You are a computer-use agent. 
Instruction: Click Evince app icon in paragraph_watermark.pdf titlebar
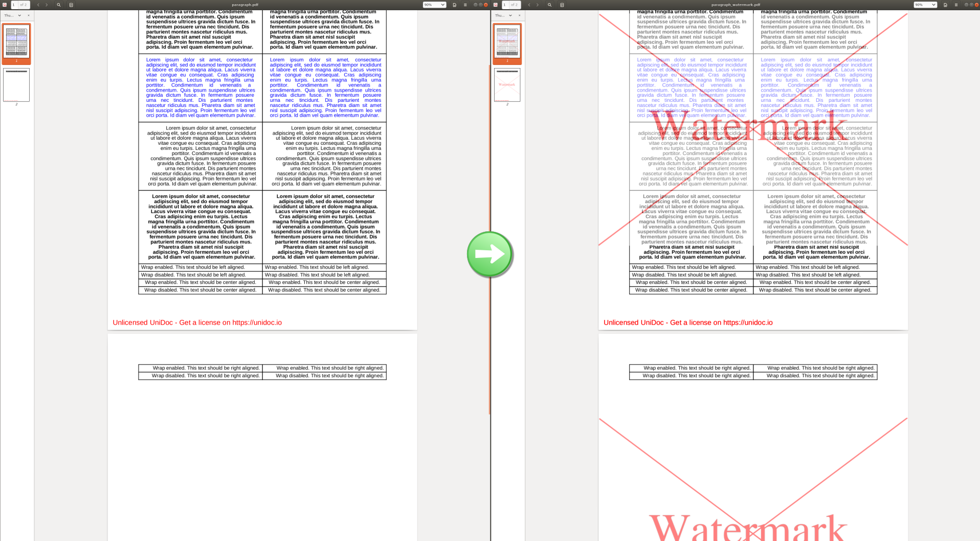tap(496, 5)
